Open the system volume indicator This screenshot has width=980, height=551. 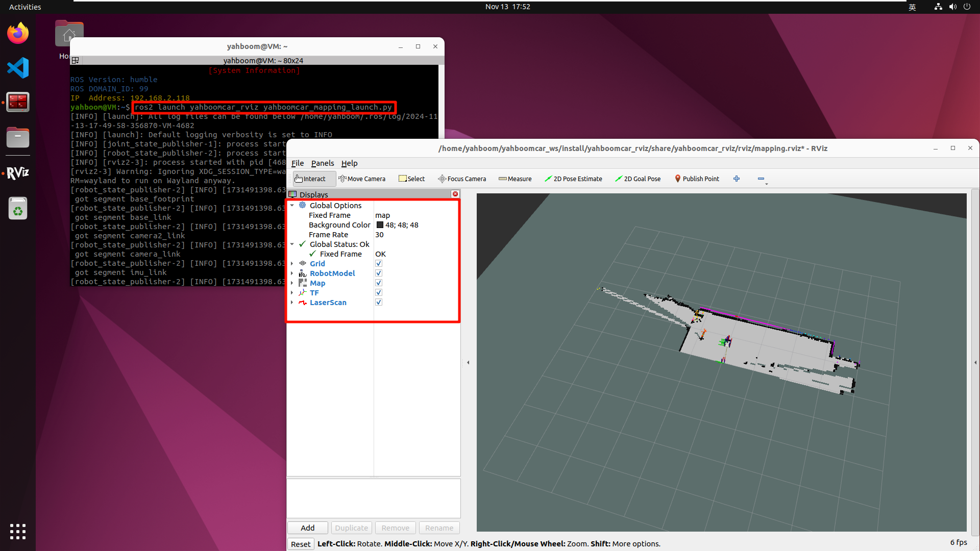952,7
